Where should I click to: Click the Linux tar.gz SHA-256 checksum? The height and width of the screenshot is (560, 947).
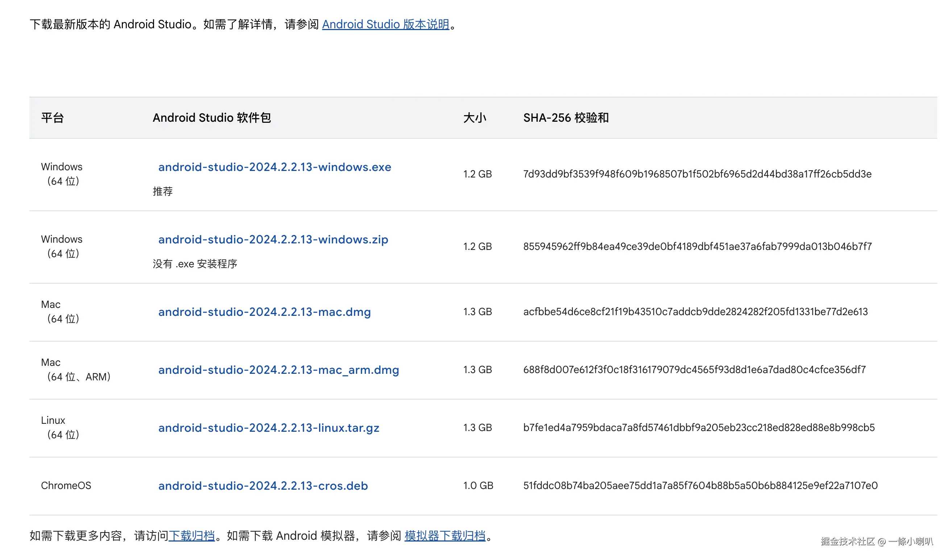(x=699, y=427)
